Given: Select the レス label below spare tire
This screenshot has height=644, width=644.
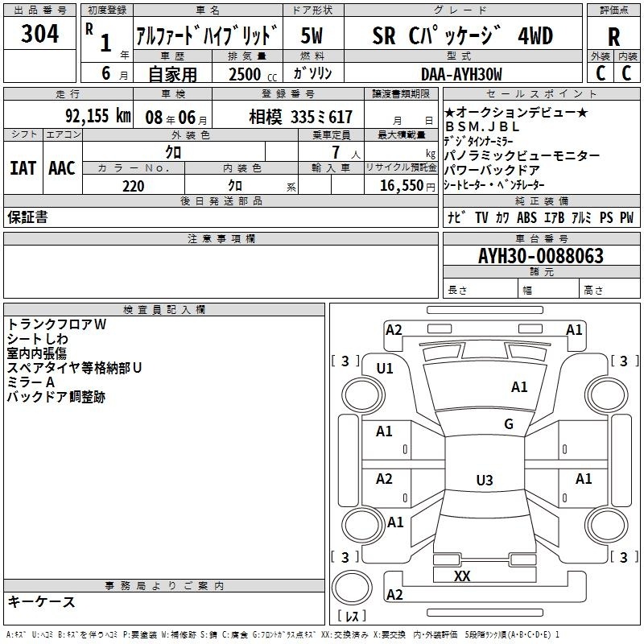Looking at the screenshot, I should [351, 617].
